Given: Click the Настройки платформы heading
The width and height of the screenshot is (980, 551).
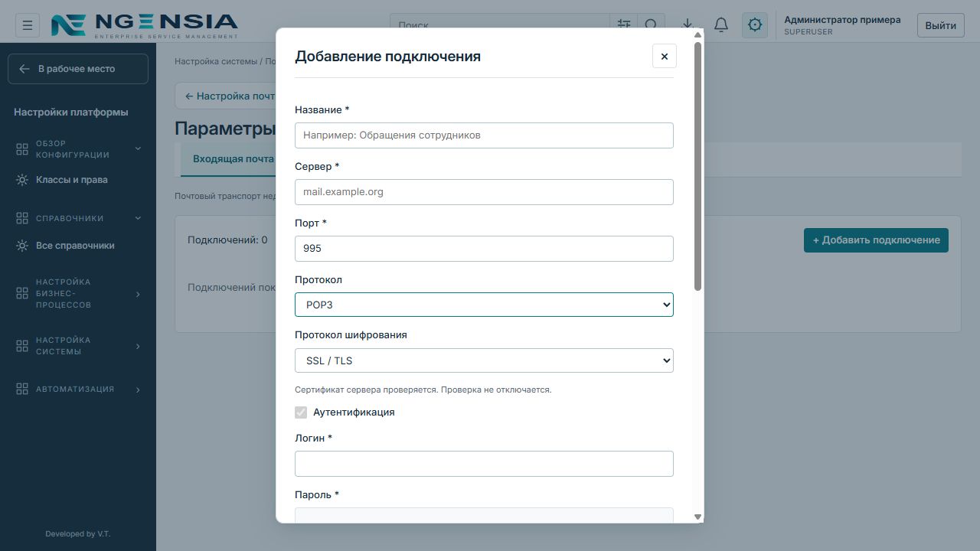Looking at the screenshot, I should pos(71,112).
